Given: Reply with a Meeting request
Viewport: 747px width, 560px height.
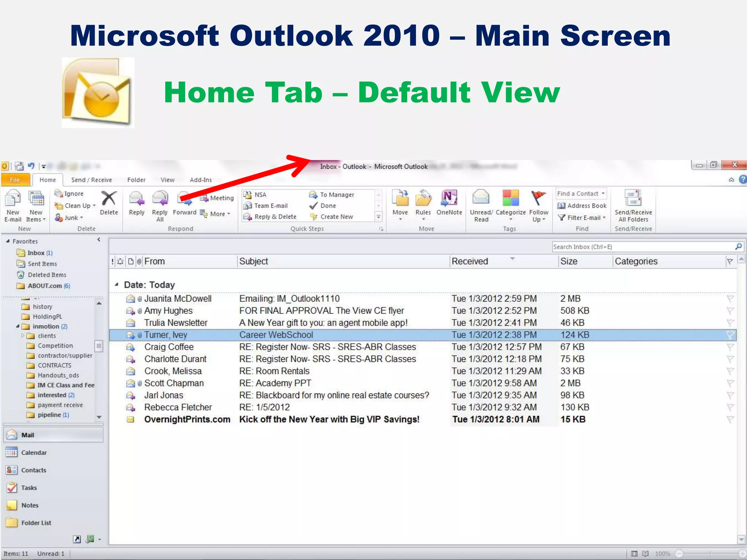Looking at the screenshot, I should (x=217, y=198).
